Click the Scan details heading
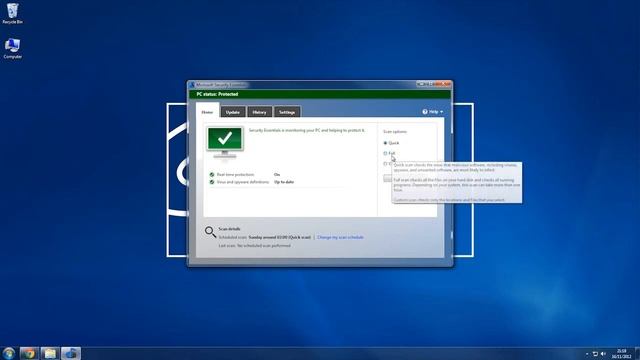 pos(229,229)
